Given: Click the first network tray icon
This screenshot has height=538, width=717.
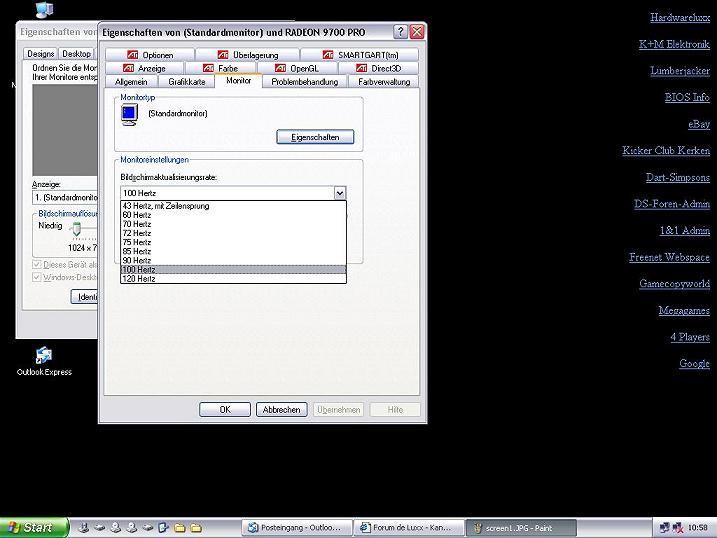Looking at the screenshot, I should pos(665,528).
